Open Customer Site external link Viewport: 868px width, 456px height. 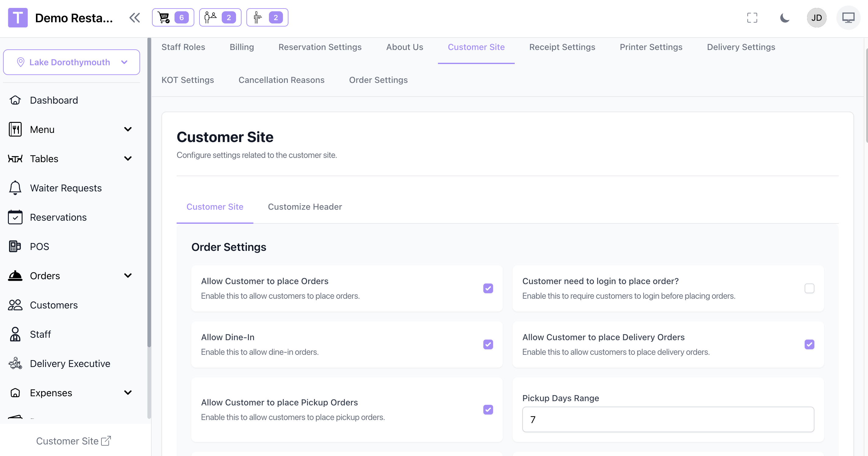coord(73,441)
